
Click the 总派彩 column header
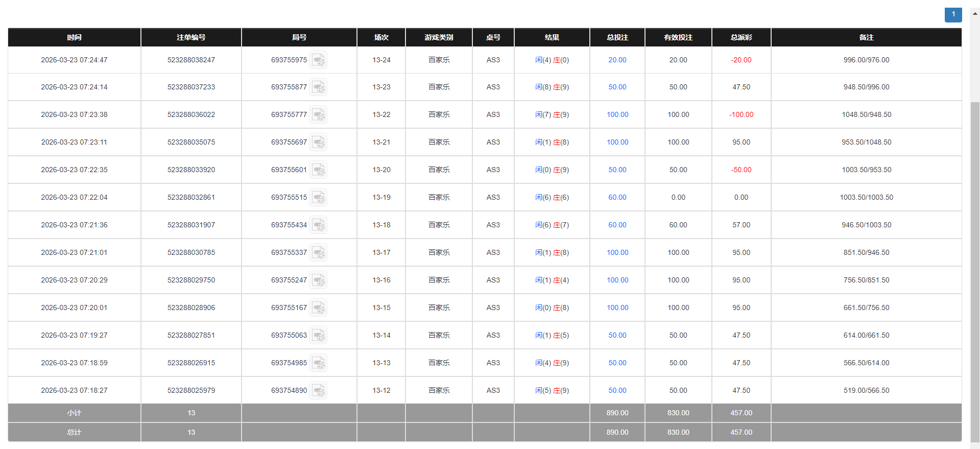[741, 37]
